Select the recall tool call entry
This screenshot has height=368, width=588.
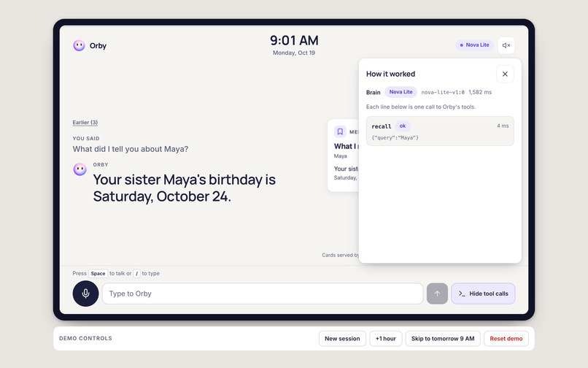(x=440, y=131)
